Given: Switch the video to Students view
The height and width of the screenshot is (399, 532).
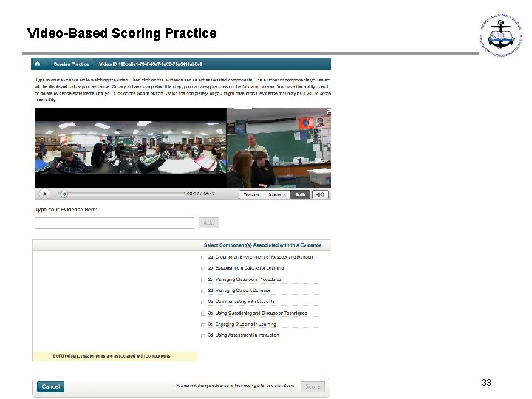Looking at the screenshot, I should click(277, 194).
